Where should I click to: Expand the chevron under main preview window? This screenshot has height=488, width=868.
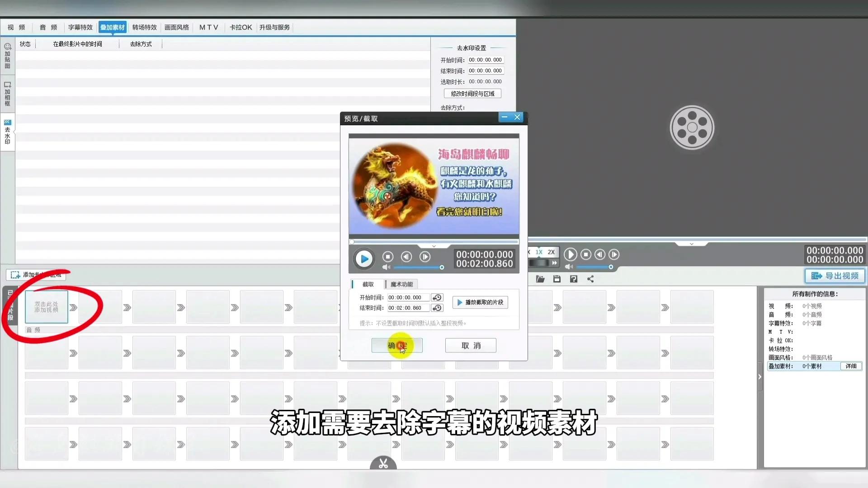(x=691, y=244)
